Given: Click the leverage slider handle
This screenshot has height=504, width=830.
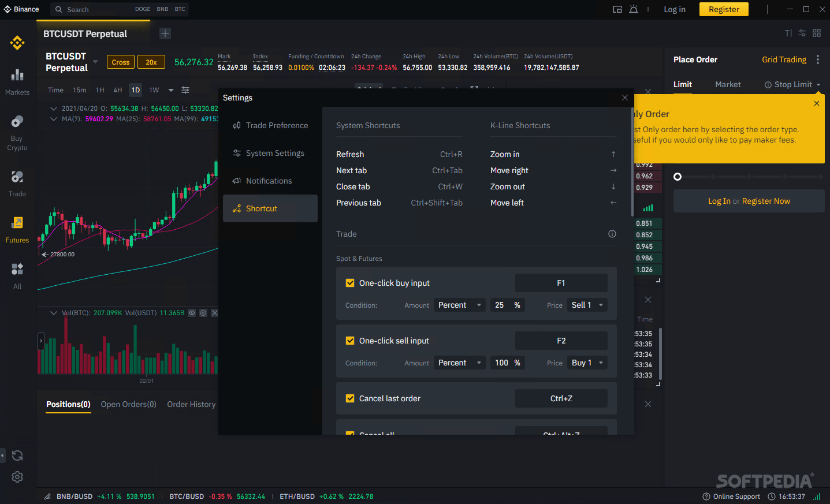Looking at the screenshot, I should 677,177.
